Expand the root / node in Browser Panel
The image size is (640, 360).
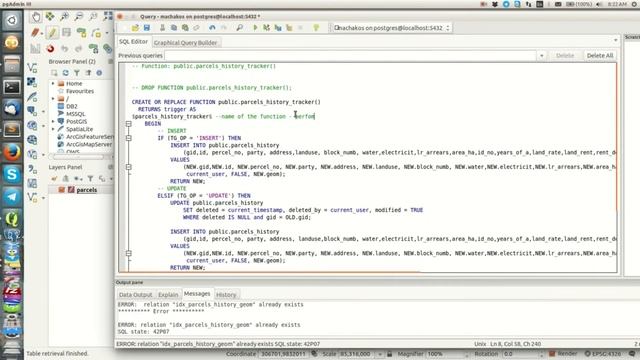[x=53, y=98]
